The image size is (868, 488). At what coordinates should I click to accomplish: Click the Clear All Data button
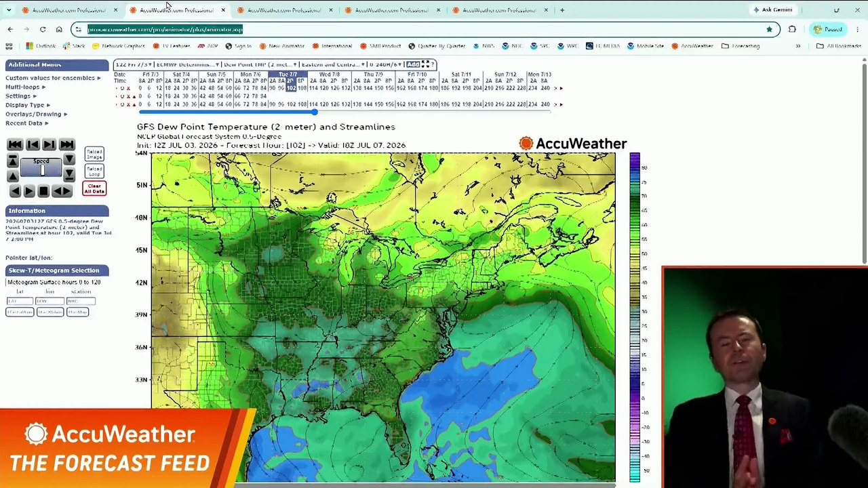coord(94,188)
